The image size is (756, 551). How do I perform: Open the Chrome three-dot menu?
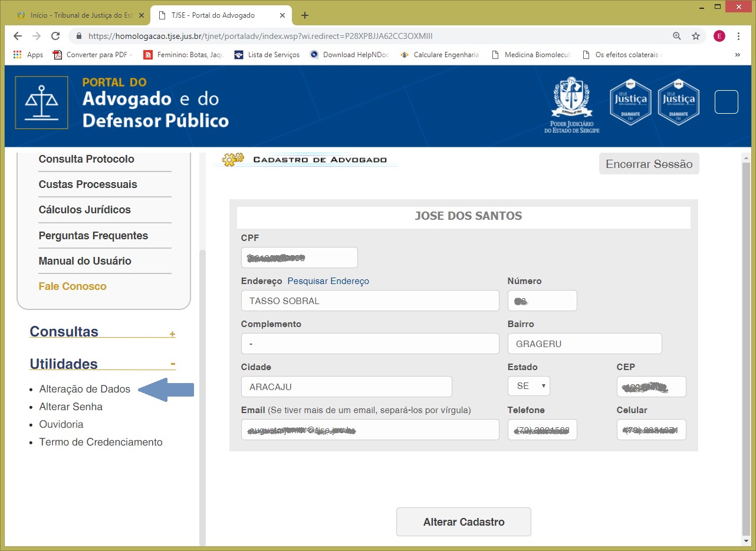[x=738, y=36]
